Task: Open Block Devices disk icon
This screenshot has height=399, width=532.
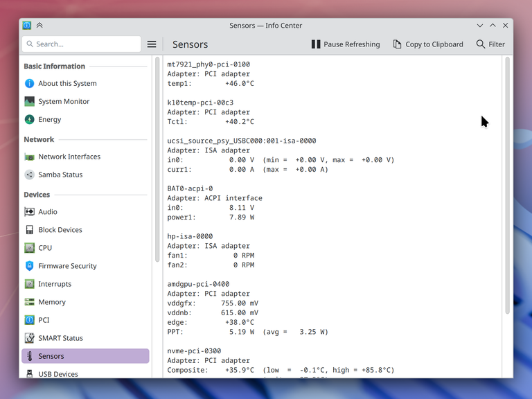Action: tap(30, 230)
